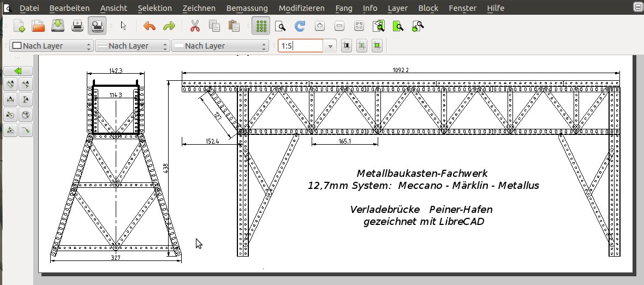Click the Save drawing icon

pos(58,26)
